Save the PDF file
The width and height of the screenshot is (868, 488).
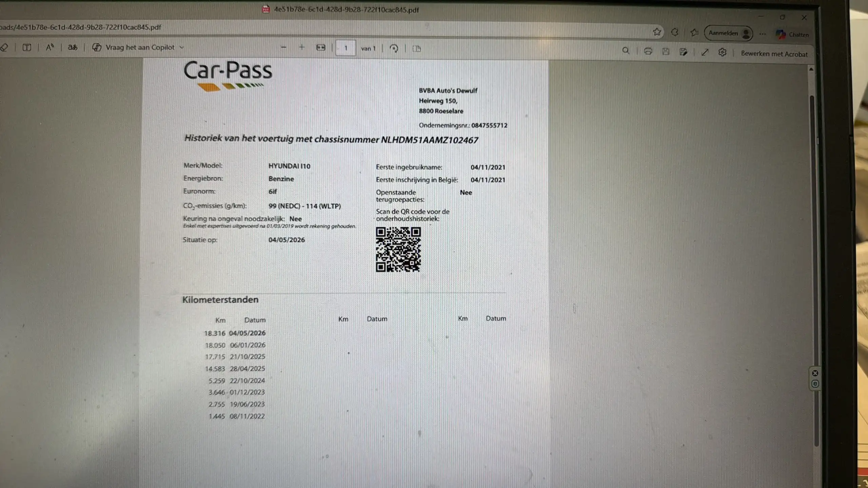(x=666, y=52)
